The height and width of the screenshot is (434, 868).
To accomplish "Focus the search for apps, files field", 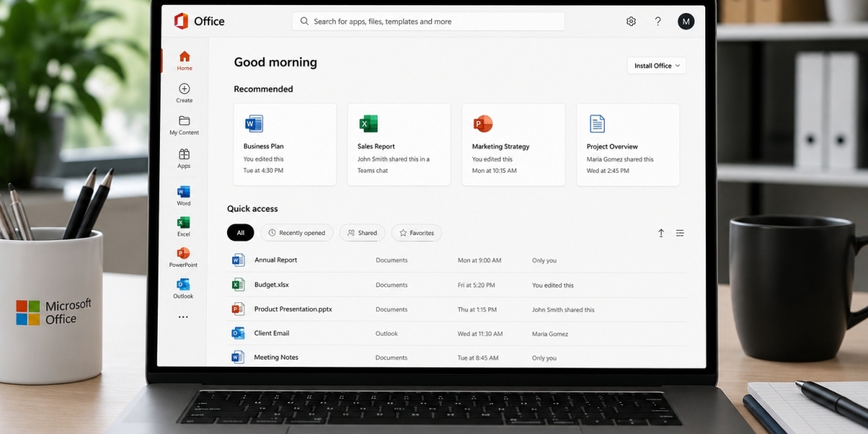I will [x=428, y=22].
